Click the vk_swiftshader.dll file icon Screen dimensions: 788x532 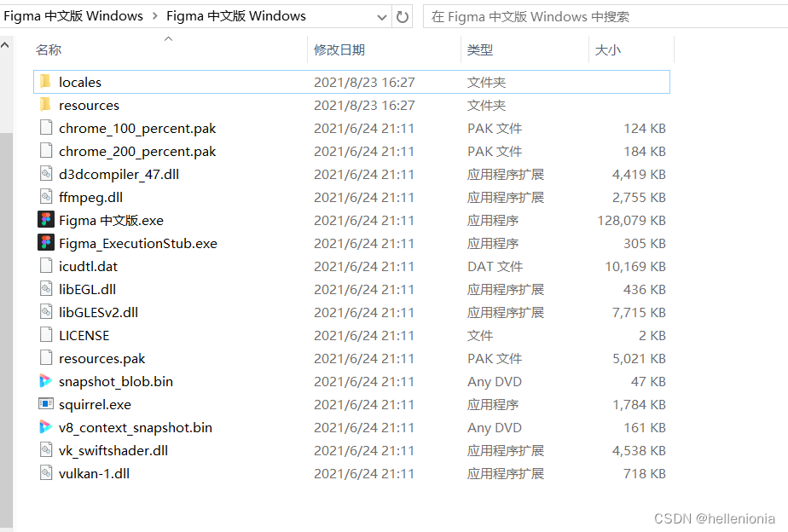point(46,450)
